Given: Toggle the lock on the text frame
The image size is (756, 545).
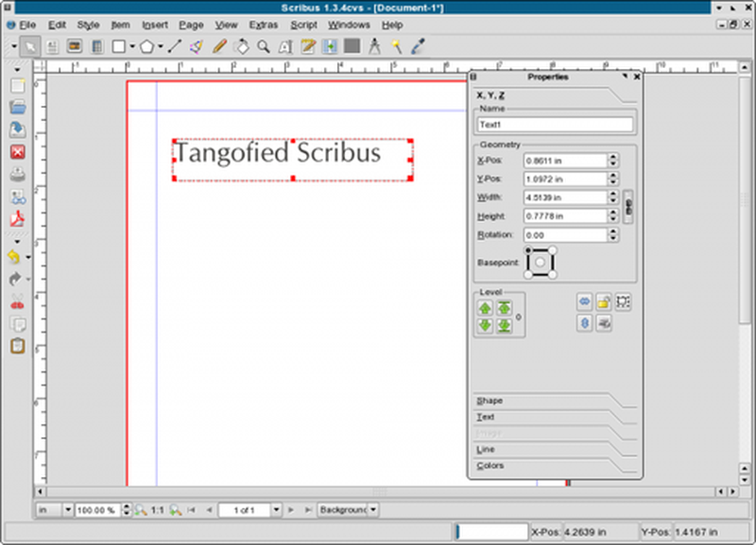Looking at the screenshot, I should (604, 302).
